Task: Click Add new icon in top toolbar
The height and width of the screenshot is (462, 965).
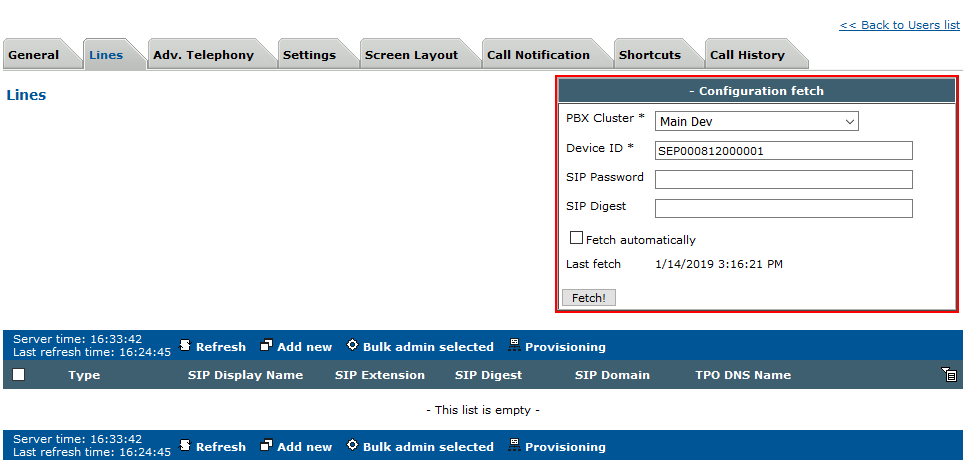Action: pos(266,346)
